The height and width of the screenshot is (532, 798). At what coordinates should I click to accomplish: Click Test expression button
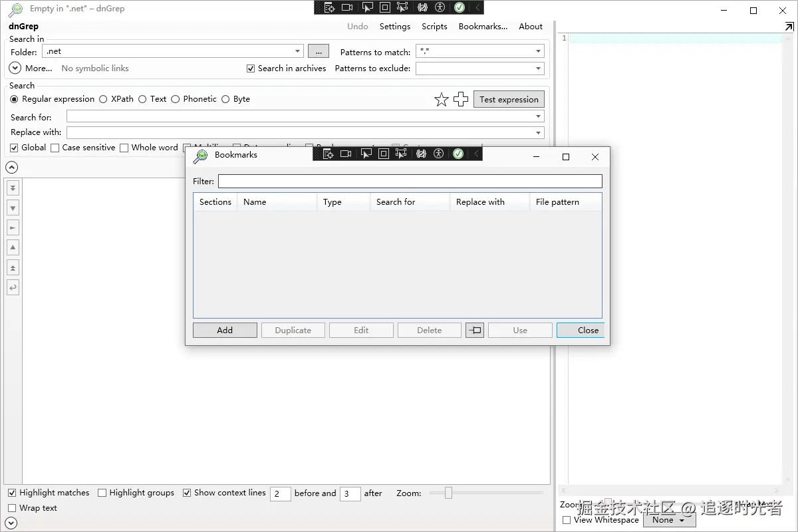pos(509,100)
